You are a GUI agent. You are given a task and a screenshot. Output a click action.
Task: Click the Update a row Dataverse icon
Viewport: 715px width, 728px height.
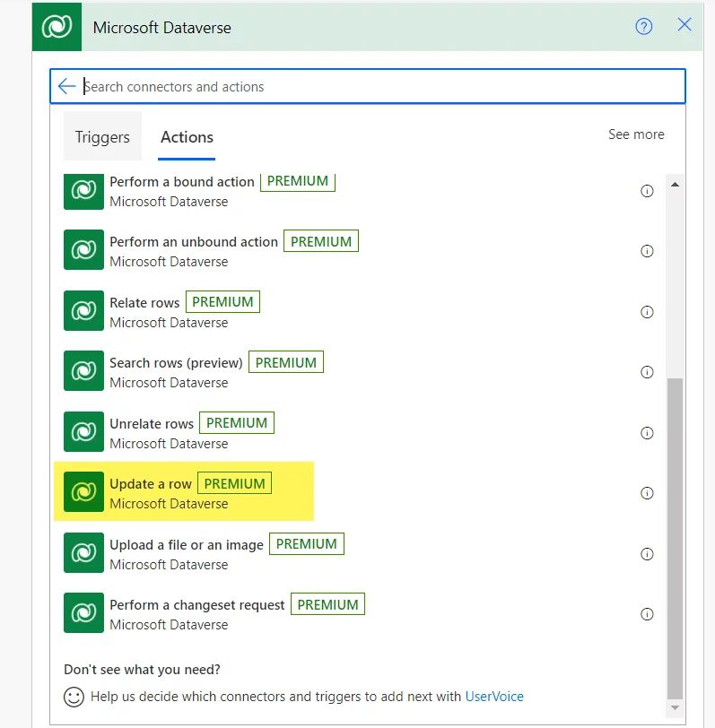point(83,491)
